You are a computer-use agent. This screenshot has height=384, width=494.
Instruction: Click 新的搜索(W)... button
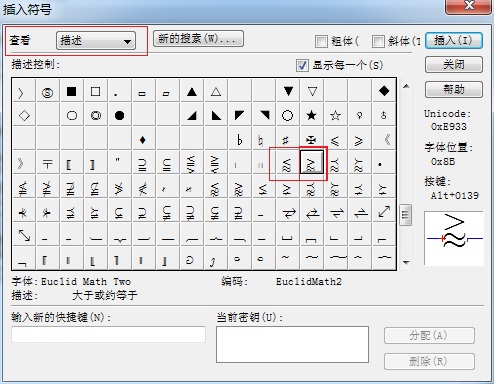tap(198, 39)
